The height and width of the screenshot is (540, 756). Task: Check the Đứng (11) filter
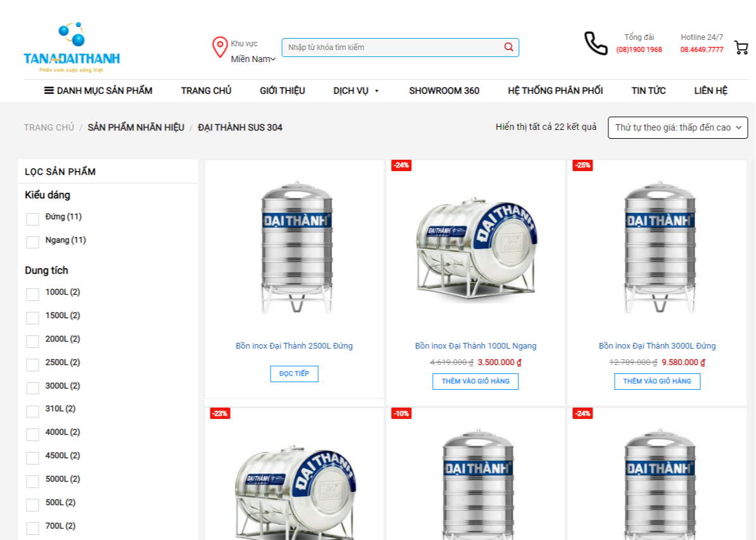tap(32, 219)
